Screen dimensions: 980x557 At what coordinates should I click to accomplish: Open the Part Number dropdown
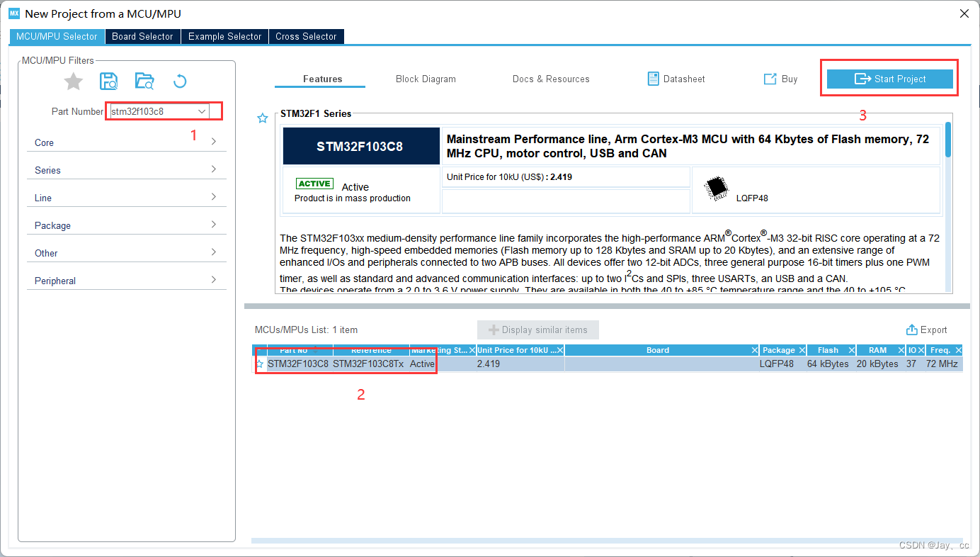pyautogui.click(x=202, y=111)
